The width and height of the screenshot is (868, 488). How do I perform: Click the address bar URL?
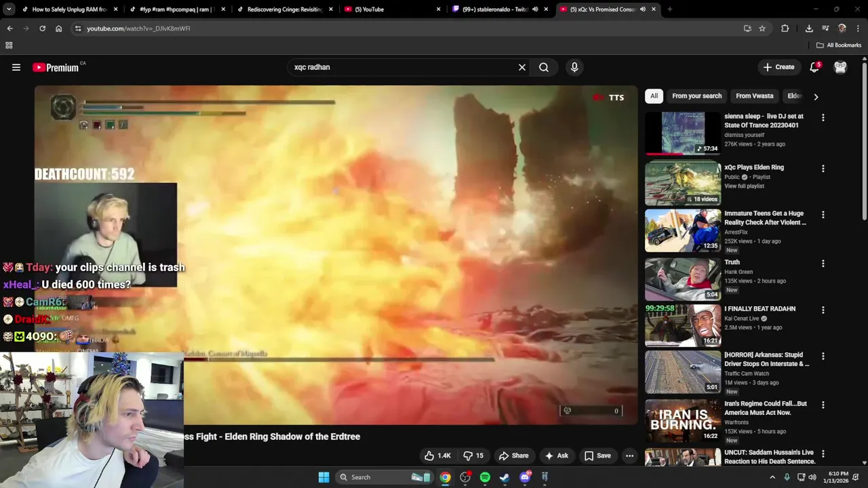coord(138,28)
